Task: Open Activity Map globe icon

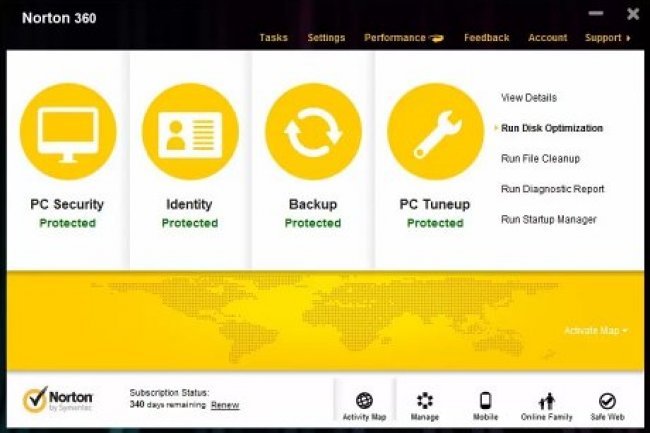Action: [x=364, y=401]
